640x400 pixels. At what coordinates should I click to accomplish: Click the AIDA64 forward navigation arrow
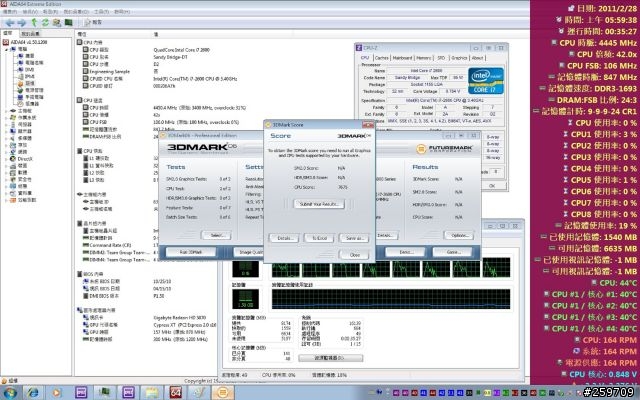coord(22,23)
